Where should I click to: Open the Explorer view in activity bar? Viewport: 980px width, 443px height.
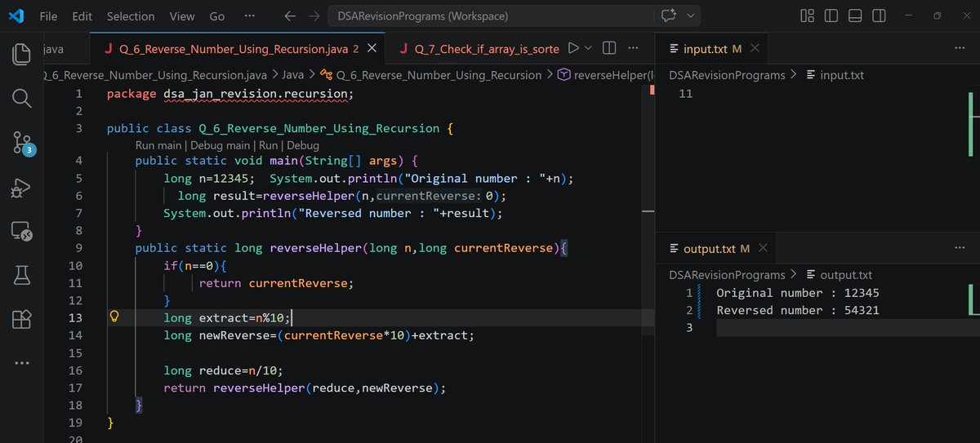coord(21,55)
